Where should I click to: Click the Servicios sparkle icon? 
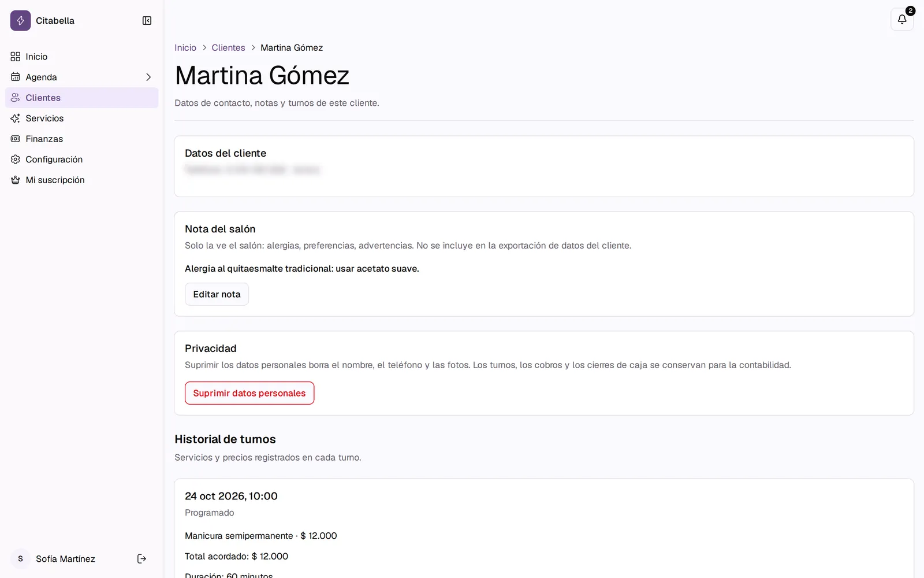point(16,118)
